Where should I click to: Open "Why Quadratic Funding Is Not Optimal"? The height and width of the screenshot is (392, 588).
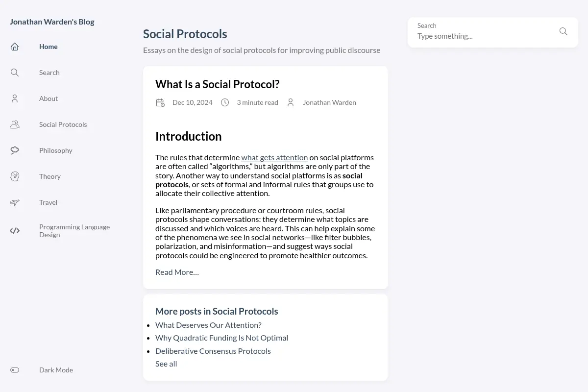pyautogui.click(x=221, y=338)
